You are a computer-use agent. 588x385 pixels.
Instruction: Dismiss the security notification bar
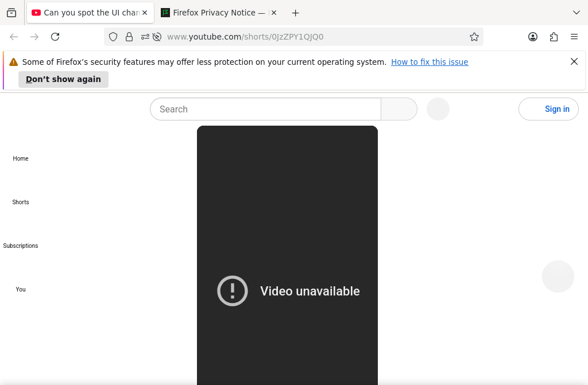coord(574,61)
